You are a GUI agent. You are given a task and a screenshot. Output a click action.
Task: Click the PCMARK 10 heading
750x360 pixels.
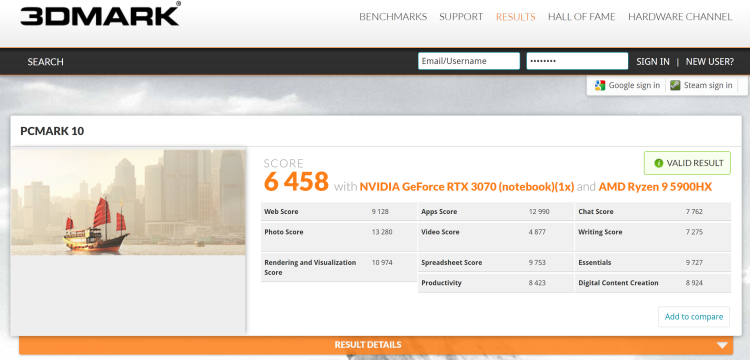[52, 131]
